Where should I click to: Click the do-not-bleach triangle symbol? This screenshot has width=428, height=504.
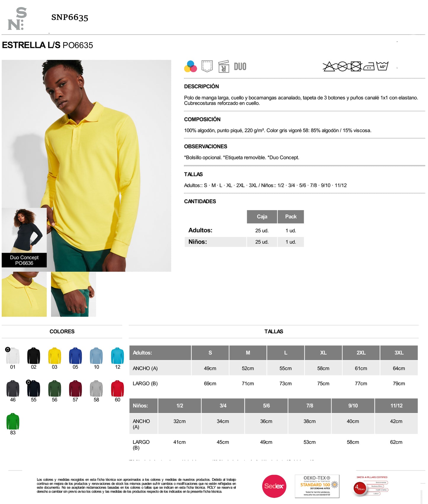click(x=329, y=66)
